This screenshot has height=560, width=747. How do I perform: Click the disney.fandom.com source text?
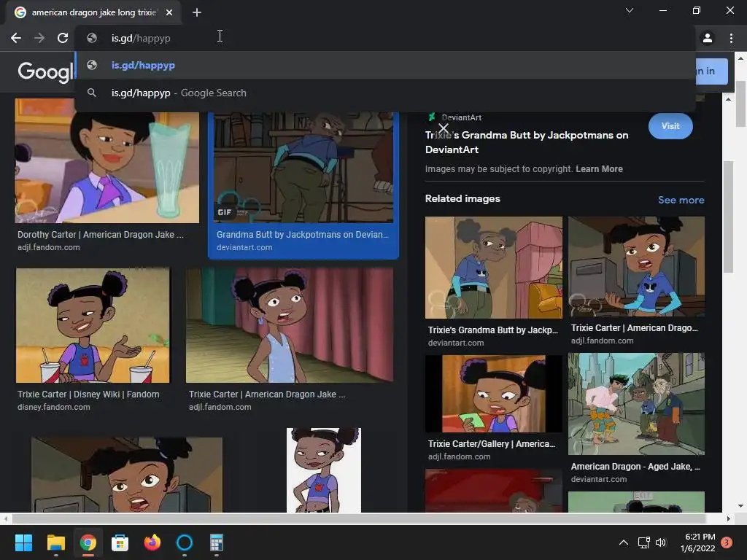pos(53,407)
